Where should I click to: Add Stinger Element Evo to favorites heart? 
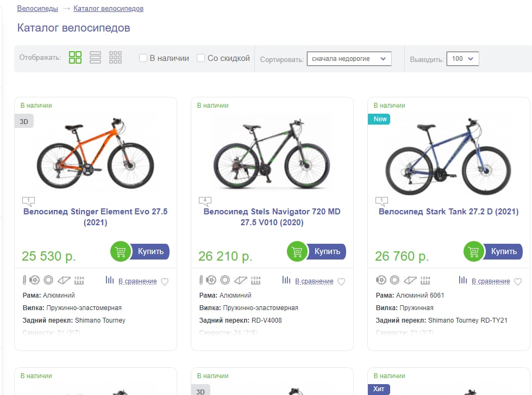click(165, 282)
